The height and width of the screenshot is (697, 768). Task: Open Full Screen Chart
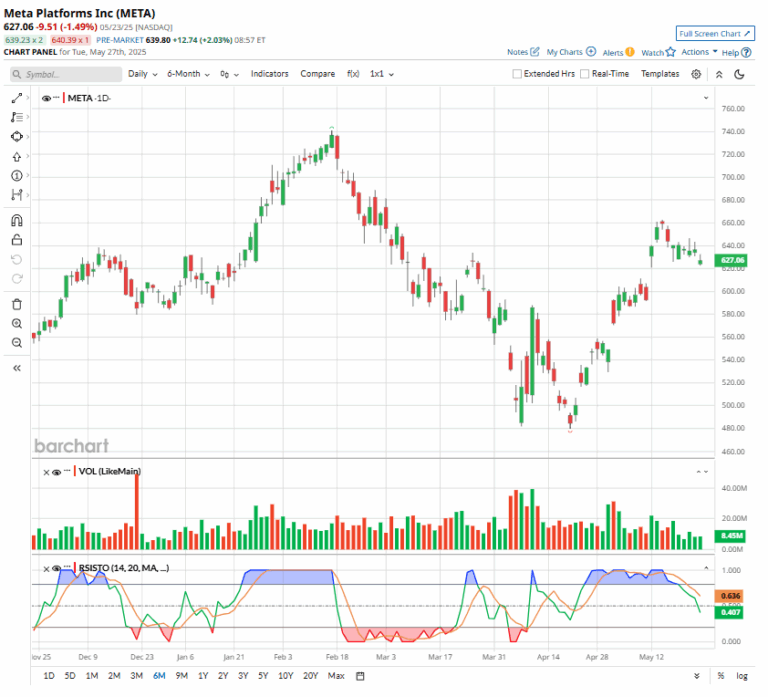tap(715, 34)
